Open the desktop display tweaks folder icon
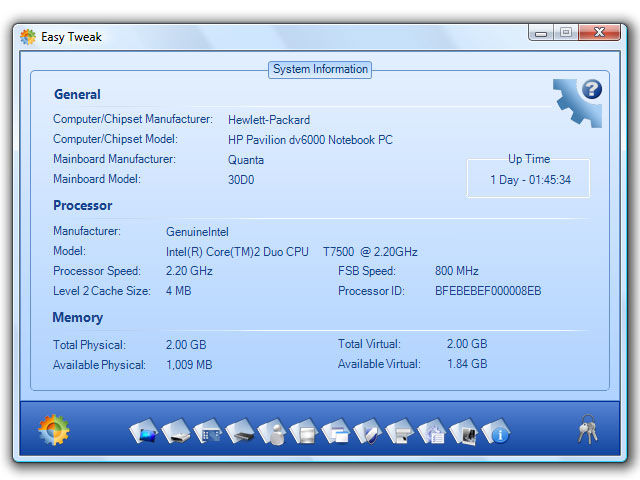This screenshot has height=480, width=640. point(144,431)
